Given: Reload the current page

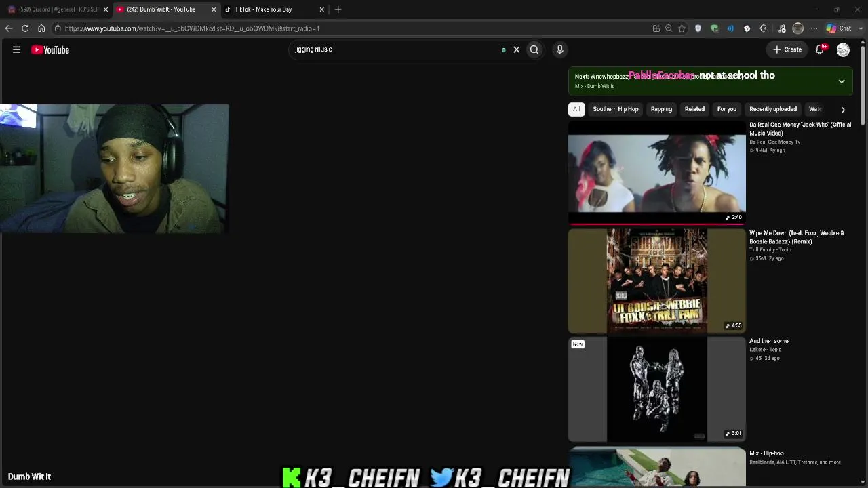Looking at the screenshot, I should pyautogui.click(x=25, y=28).
